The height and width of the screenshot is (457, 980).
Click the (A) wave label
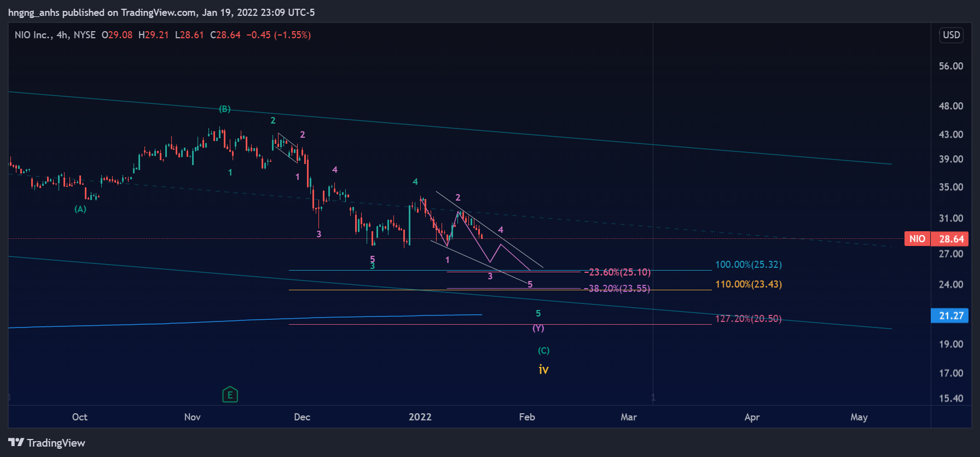click(x=80, y=209)
